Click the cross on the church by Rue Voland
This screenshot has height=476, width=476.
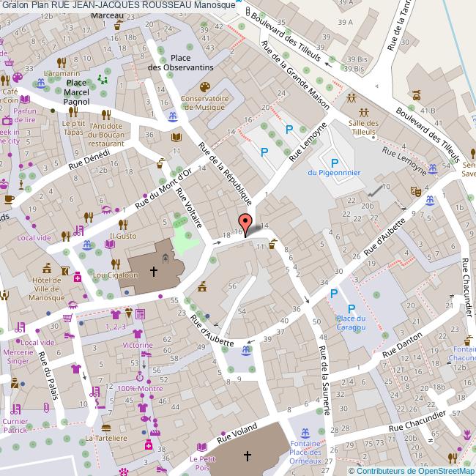point(247,456)
